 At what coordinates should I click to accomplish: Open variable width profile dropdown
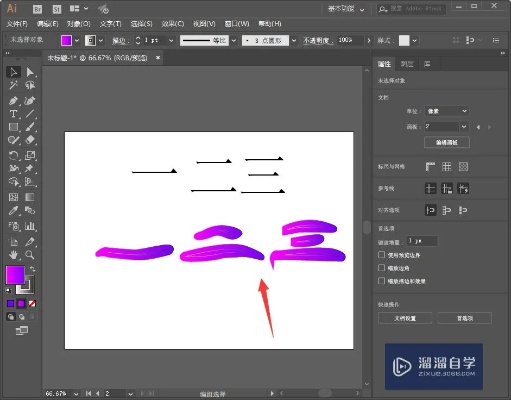pyautogui.click(x=234, y=40)
